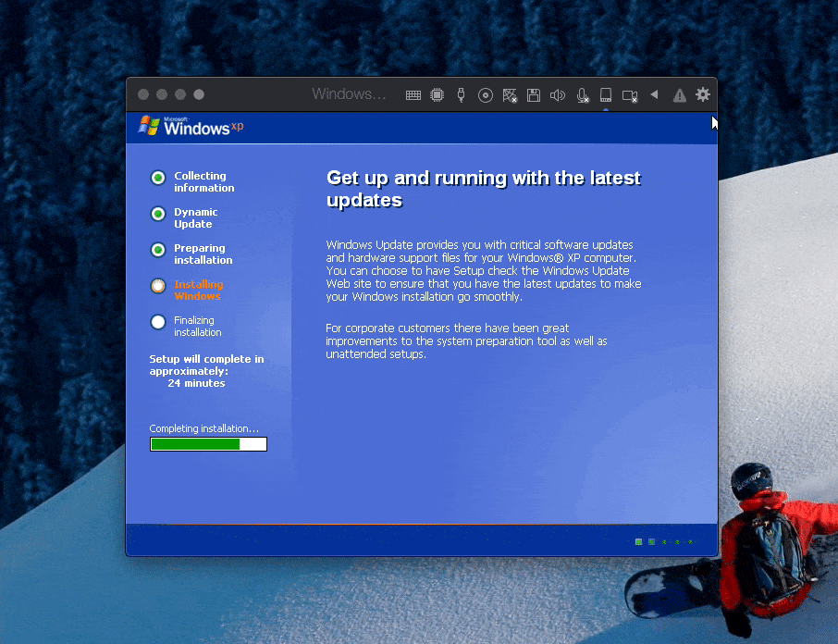Click the 'Windows…' window title
Screen dimensions: 838x644
pyautogui.click(x=349, y=94)
